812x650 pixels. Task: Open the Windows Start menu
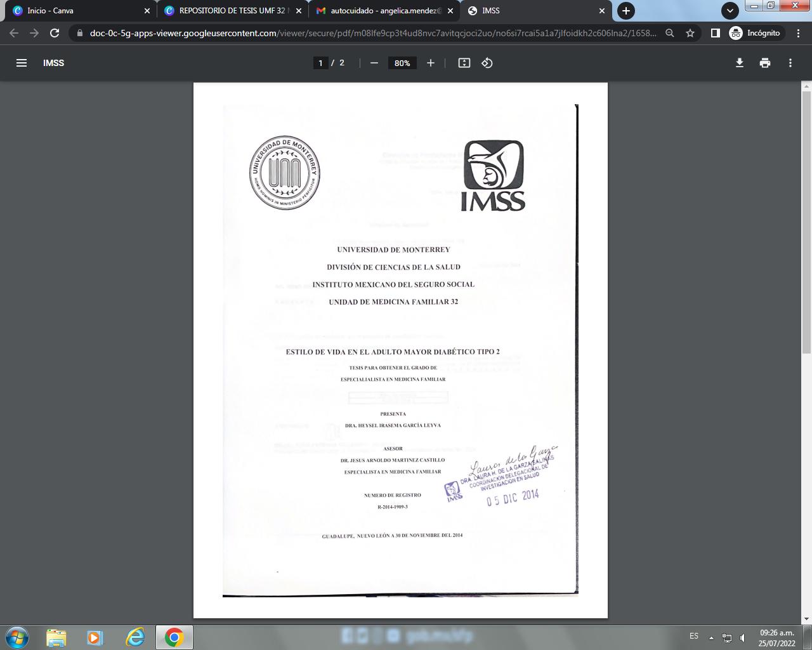pyautogui.click(x=17, y=637)
